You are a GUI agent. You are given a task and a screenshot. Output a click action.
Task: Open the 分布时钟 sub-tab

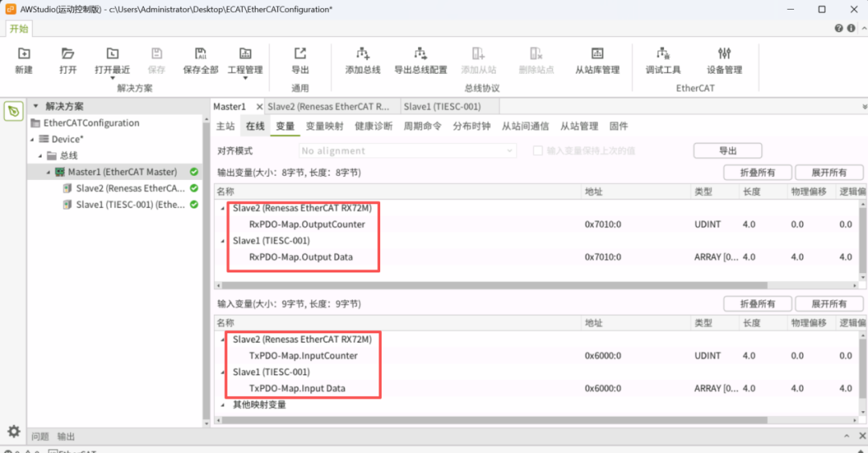pyautogui.click(x=472, y=126)
